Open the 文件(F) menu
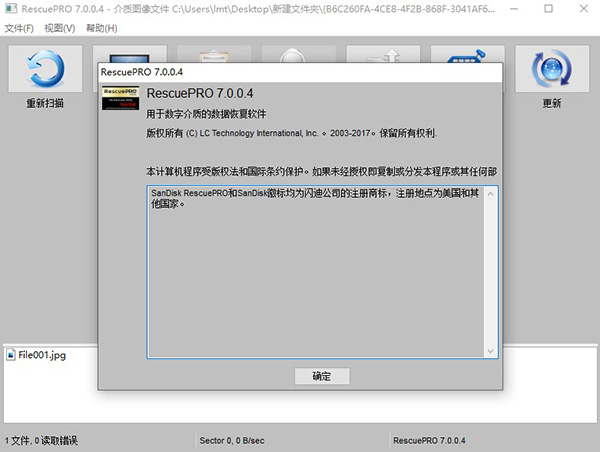 [19, 28]
